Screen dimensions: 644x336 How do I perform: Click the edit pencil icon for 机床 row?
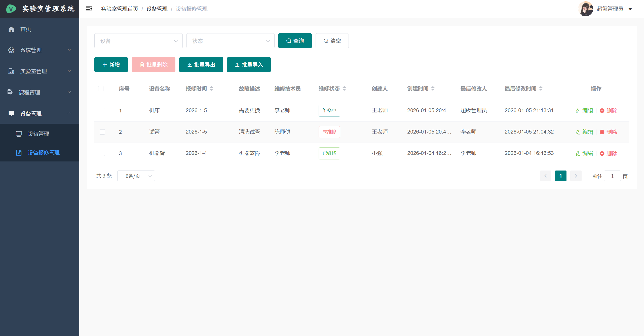578,111
